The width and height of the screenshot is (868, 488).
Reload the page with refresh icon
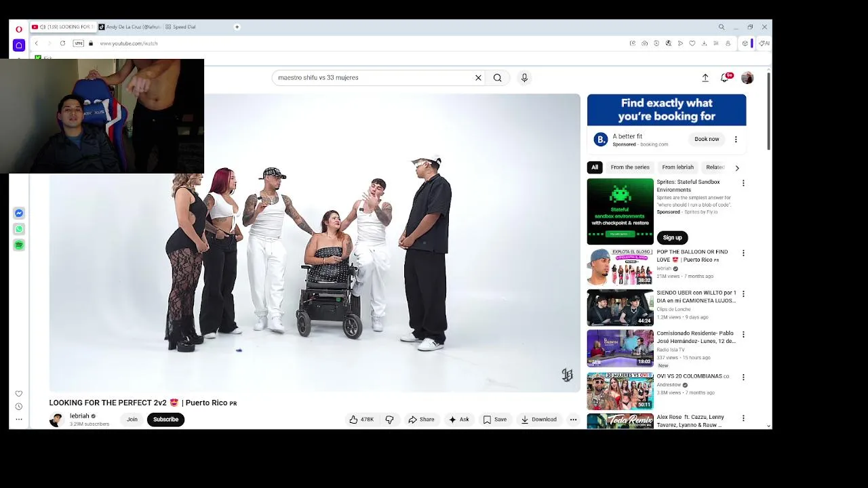(62, 43)
